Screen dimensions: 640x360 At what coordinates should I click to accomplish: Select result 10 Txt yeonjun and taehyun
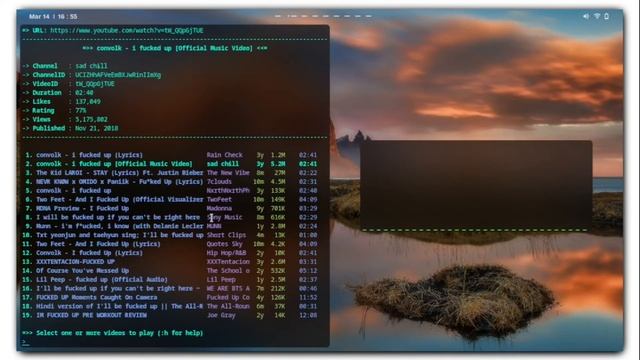pos(120,235)
